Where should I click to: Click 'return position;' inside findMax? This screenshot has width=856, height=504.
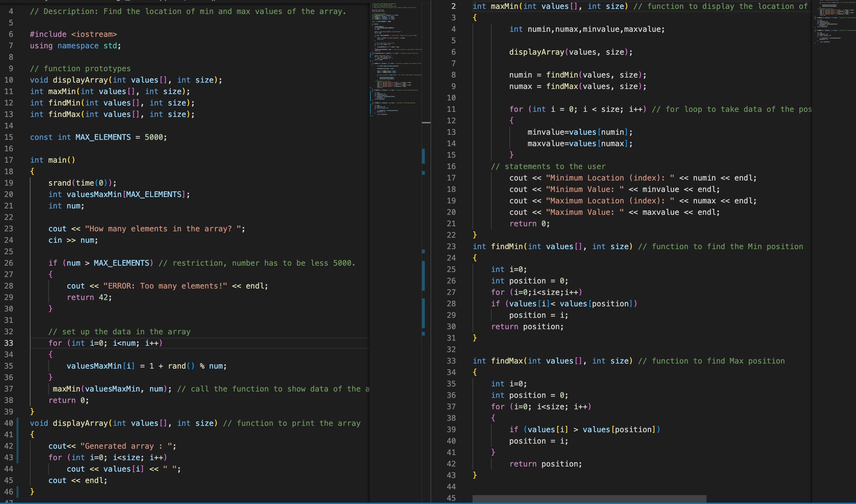545,464
